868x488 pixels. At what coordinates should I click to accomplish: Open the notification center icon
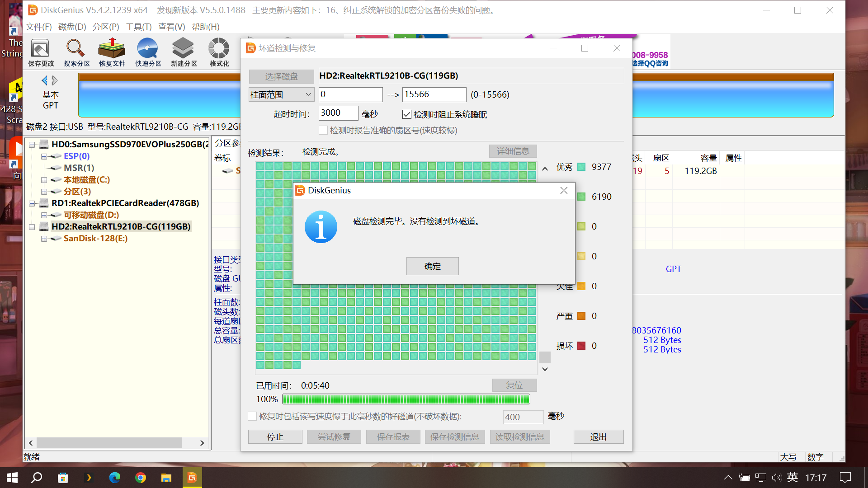pyautogui.click(x=845, y=478)
